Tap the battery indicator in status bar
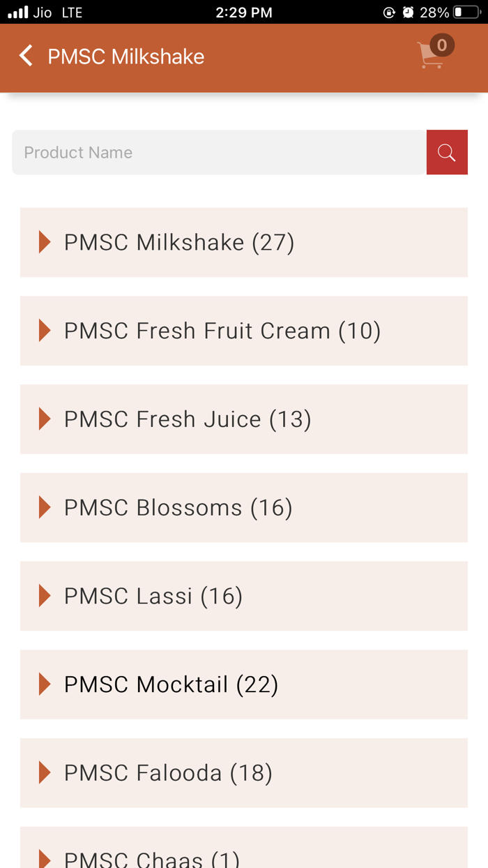488x868 pixels. 466,12
